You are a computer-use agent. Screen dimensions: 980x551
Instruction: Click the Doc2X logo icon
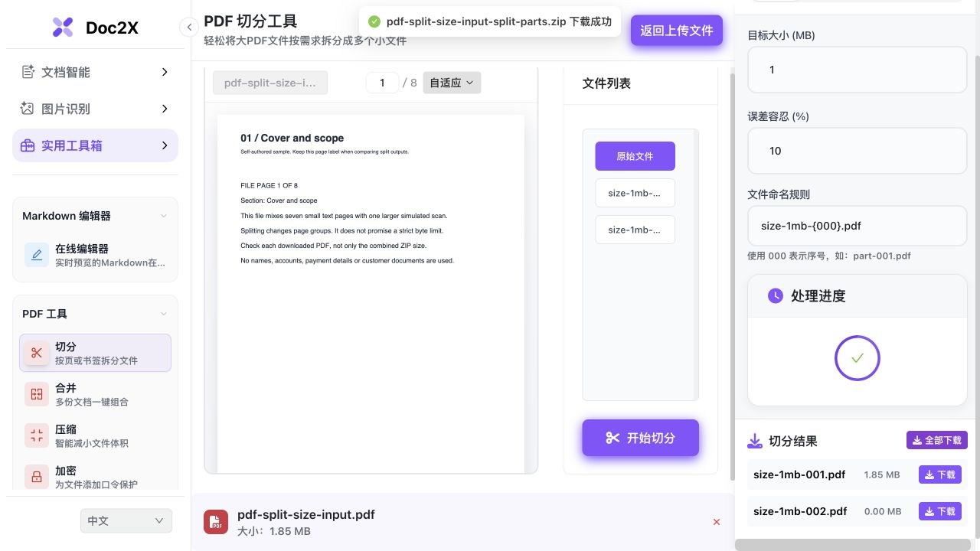(63, 28)
